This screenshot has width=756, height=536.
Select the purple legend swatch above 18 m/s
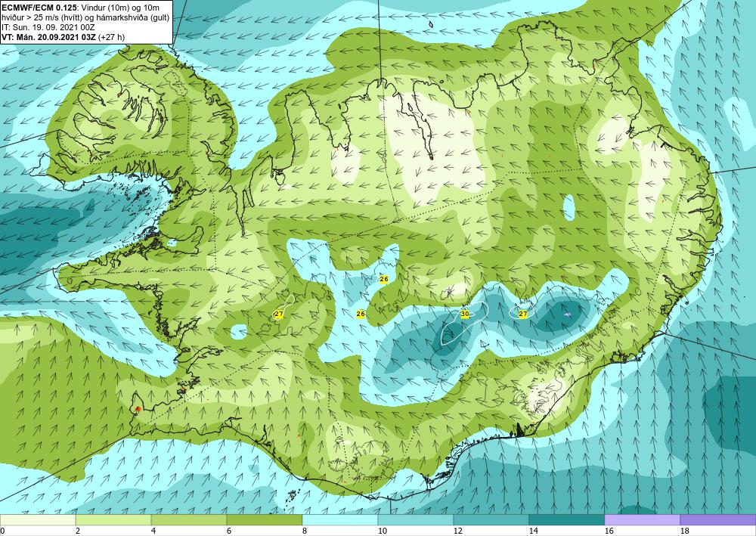pyautogui.click(x=718, y=520)
